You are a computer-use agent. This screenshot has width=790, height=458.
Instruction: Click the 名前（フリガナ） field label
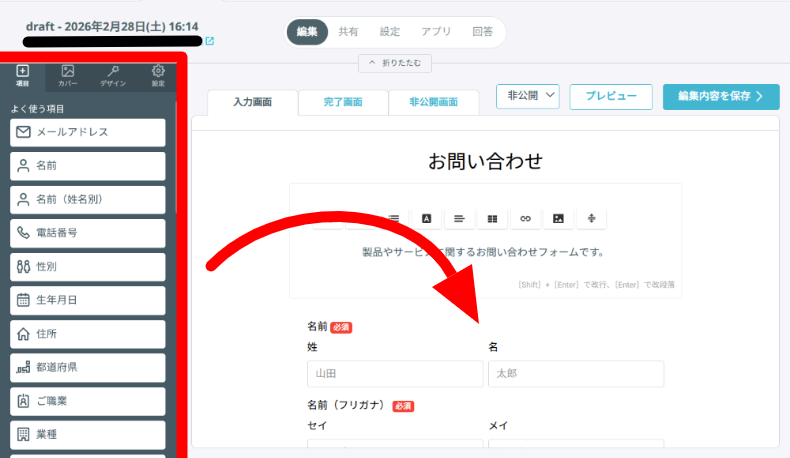coord(346,405)
